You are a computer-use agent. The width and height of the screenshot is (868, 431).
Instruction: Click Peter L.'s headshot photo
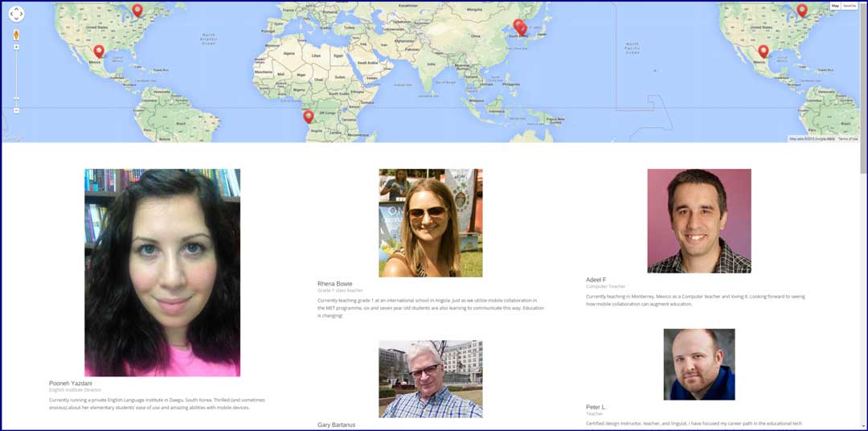click(699, 364)
